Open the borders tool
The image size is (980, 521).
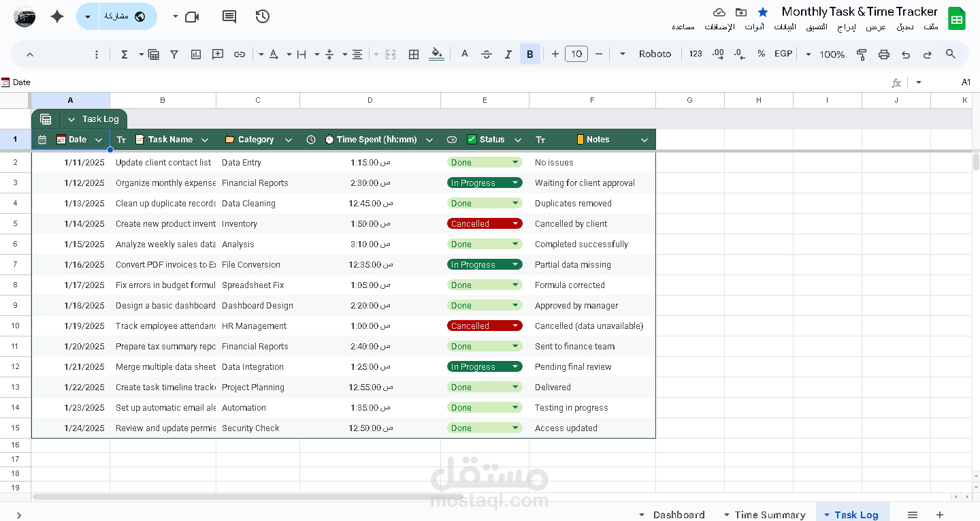coord(413,54)
